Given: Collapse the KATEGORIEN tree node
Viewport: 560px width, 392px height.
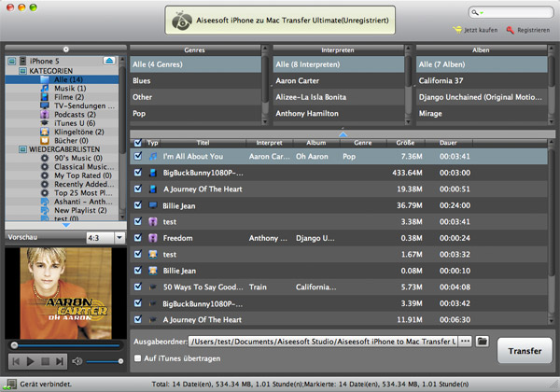Looking at the screenshot, I should tap(22, 71).
